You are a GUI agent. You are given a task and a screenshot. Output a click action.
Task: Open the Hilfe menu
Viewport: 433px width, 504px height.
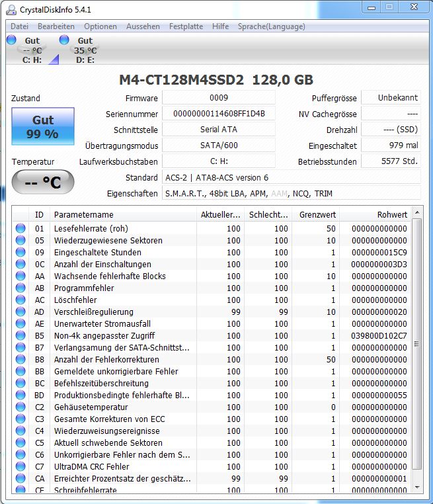pos(220,26)
